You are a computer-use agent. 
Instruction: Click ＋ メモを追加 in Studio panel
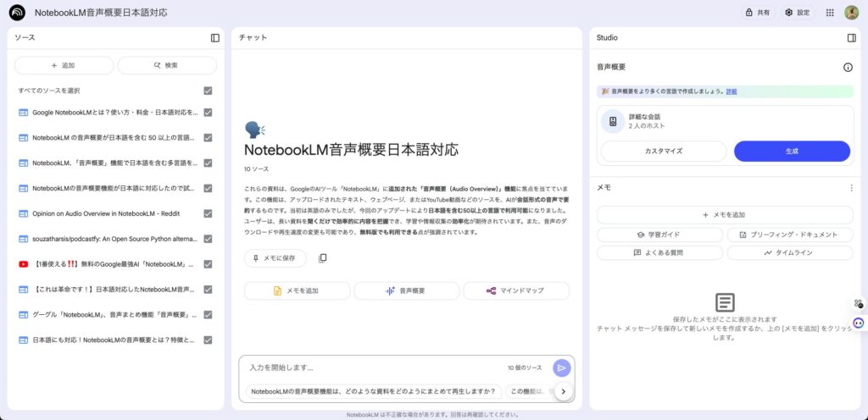(x=726, y=215)
